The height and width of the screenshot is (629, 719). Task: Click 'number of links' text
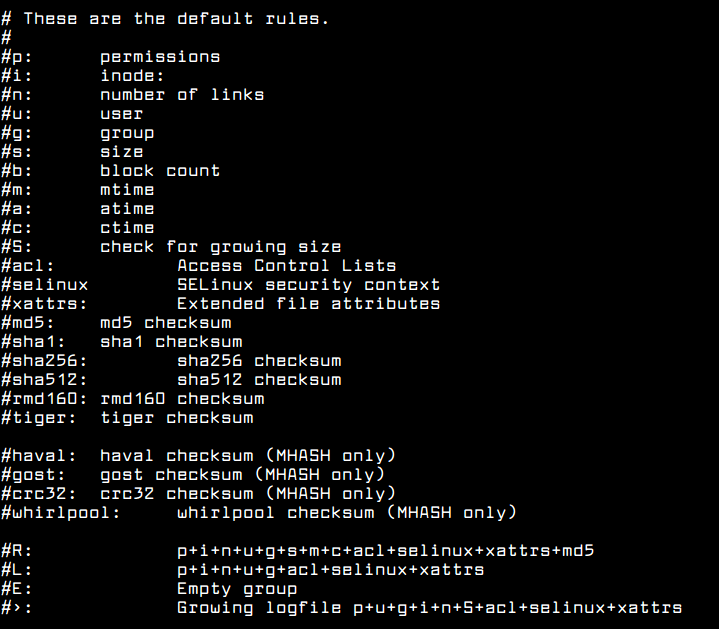[x=182, y=95]
